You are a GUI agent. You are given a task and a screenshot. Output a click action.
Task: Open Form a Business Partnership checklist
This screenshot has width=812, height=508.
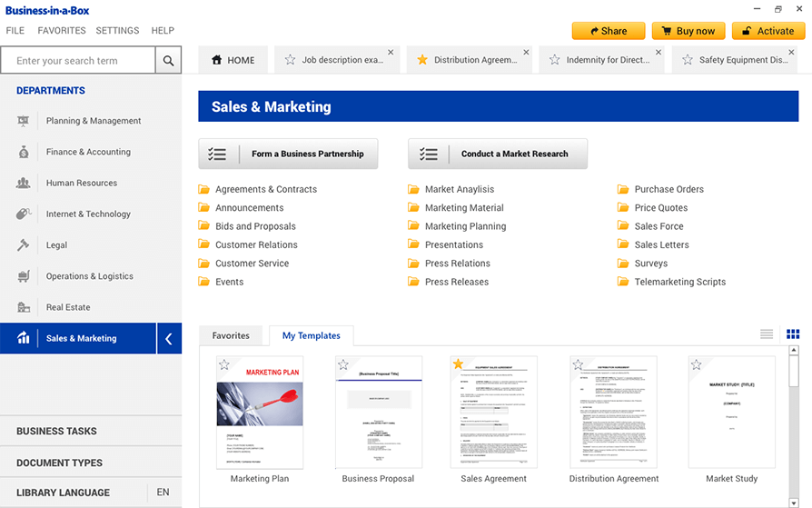click(x=288, y=154)
